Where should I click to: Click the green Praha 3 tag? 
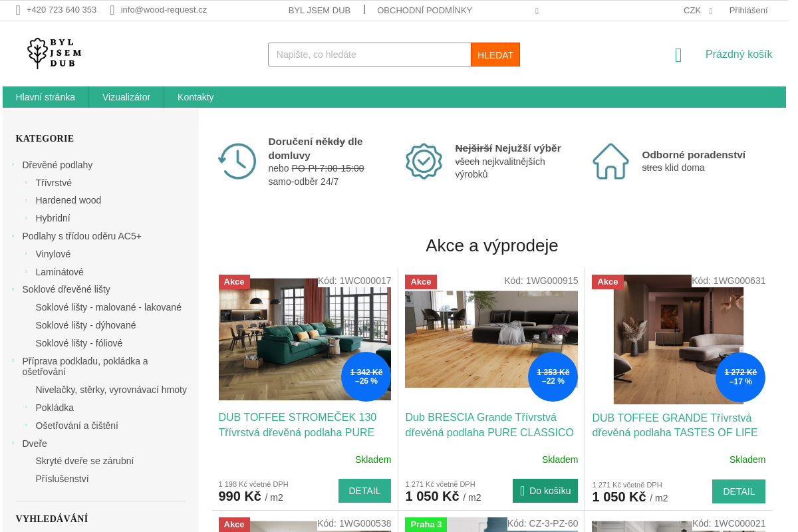(x=426, y=525)
